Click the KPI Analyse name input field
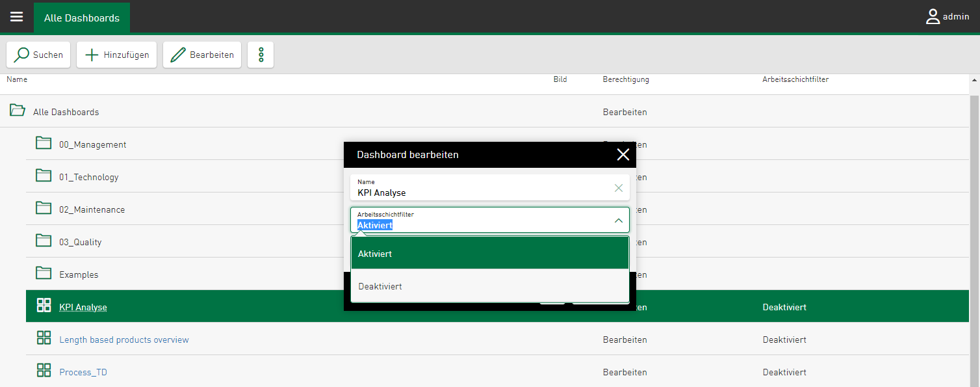Image resolution: width=980 pixels, height=387 pixels. [481, 193]
